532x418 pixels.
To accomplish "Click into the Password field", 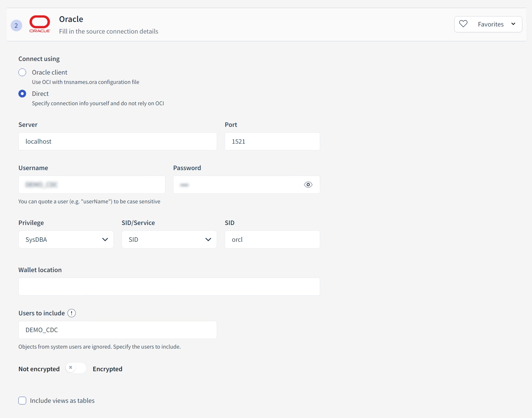I will point(237,185).
